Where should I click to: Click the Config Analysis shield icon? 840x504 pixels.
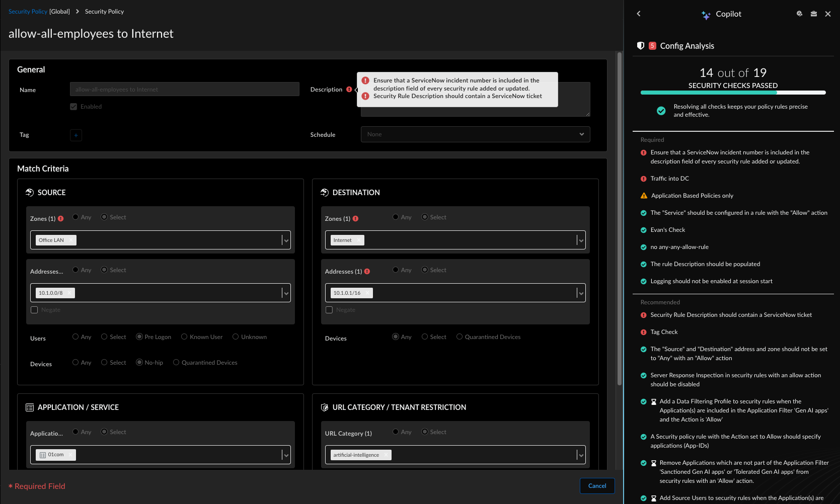pos(641,46)
